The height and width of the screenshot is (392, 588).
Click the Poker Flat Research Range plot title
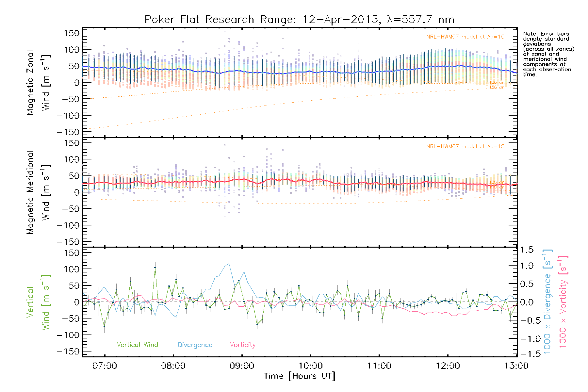pos(299,20)
